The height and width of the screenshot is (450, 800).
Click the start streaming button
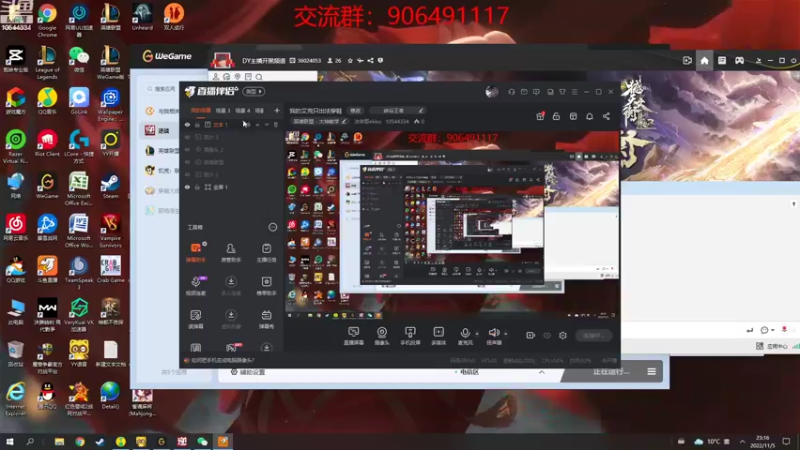coord(593,335)
